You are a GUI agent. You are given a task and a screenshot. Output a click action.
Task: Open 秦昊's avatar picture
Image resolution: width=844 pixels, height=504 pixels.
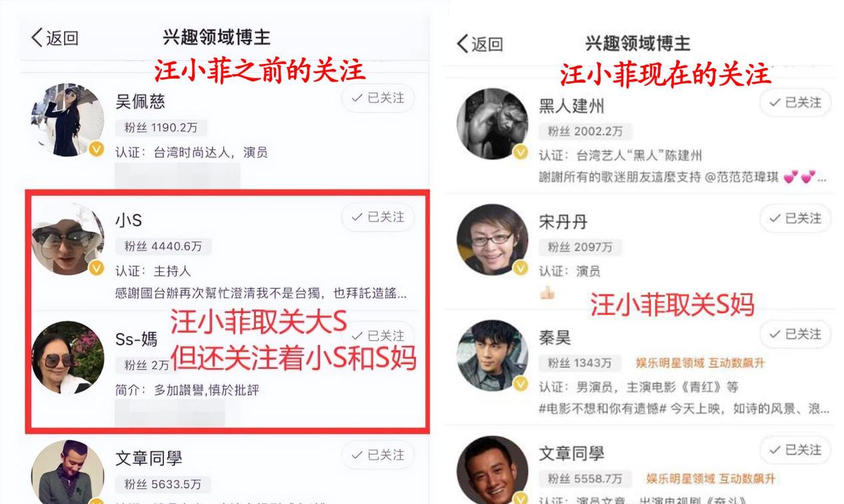click(x=492, y=356)
